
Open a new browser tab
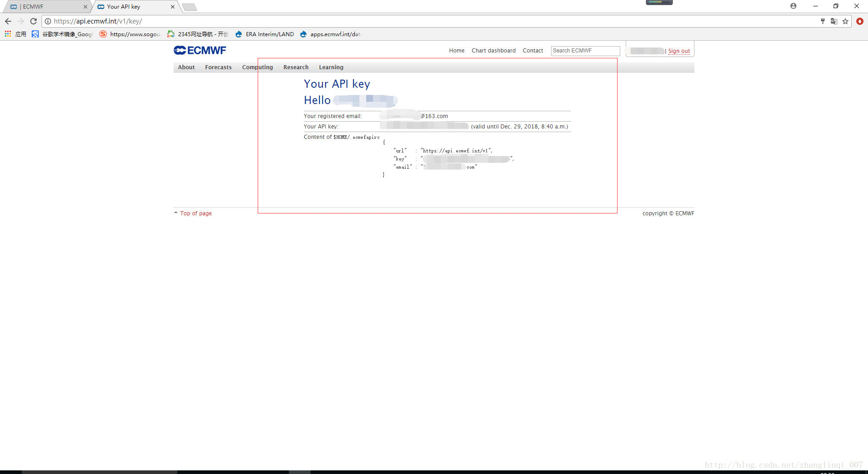(189, 7)
